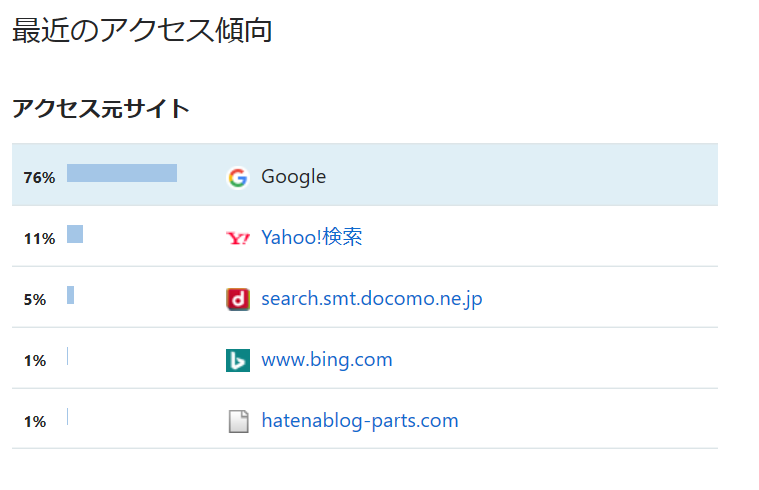Click the 1% label in the hatenablog-parts row
Image resolution: width=759 pixels, height=490 pixels.
(35, 422)
